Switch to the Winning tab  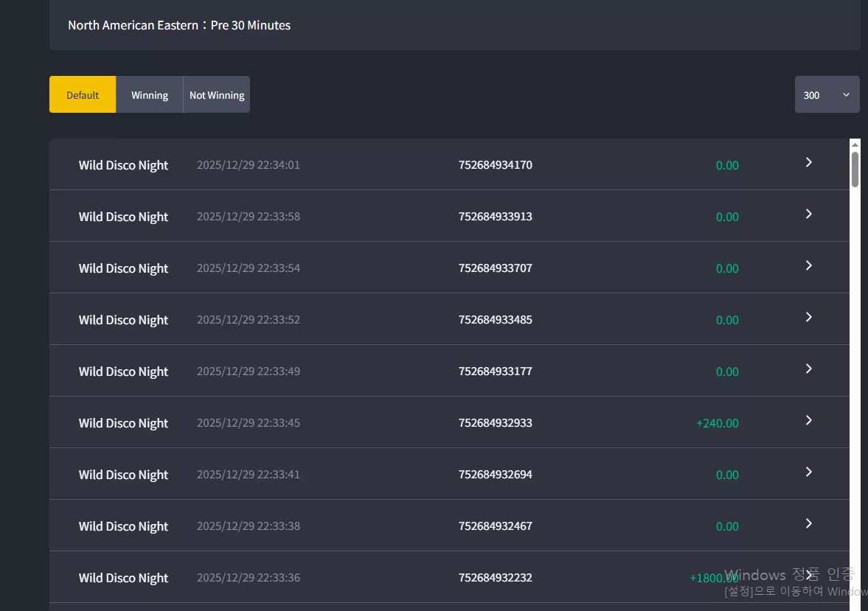(x=150, y=94)
